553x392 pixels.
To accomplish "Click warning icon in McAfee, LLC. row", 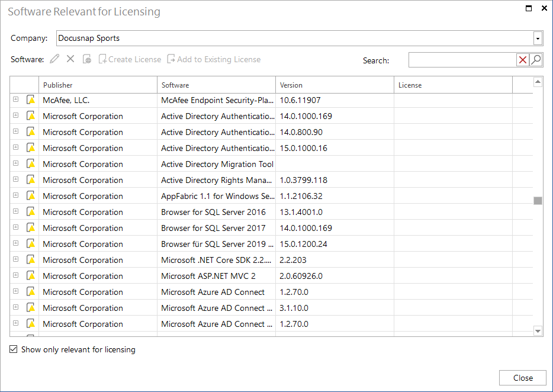I will click(31, 100).
